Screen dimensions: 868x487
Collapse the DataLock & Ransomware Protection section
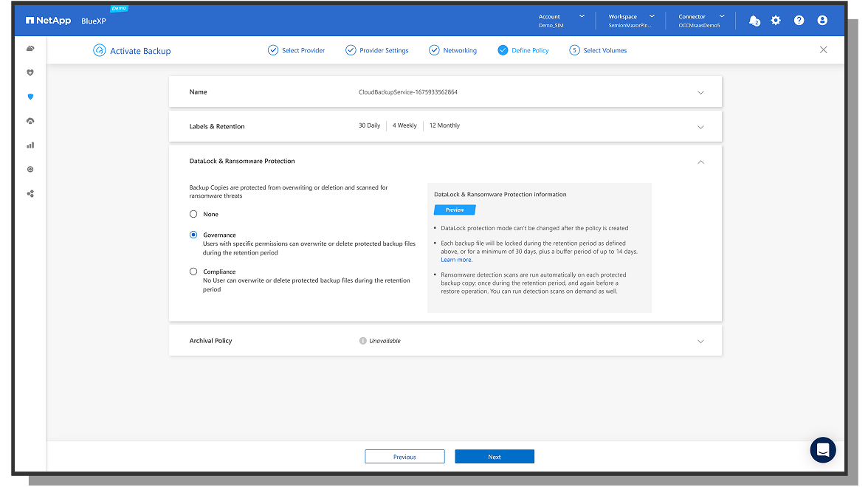click(x=700, y=161)
